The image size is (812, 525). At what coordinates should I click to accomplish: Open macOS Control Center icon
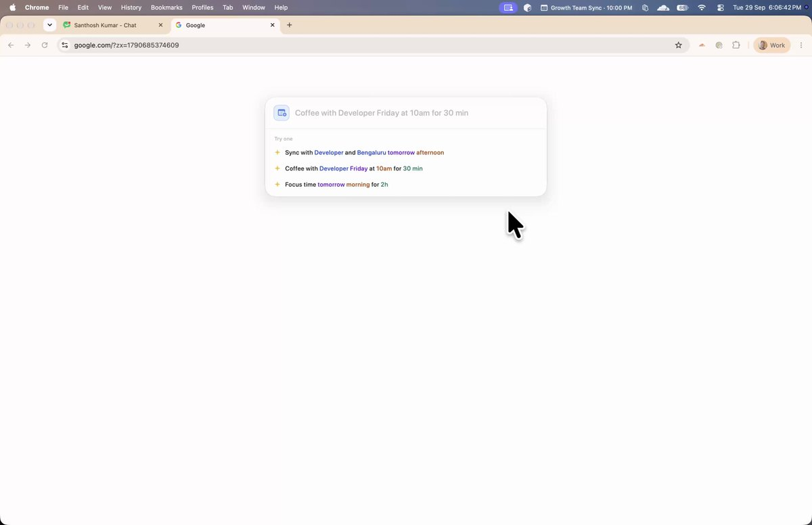[x=720, y=7]
